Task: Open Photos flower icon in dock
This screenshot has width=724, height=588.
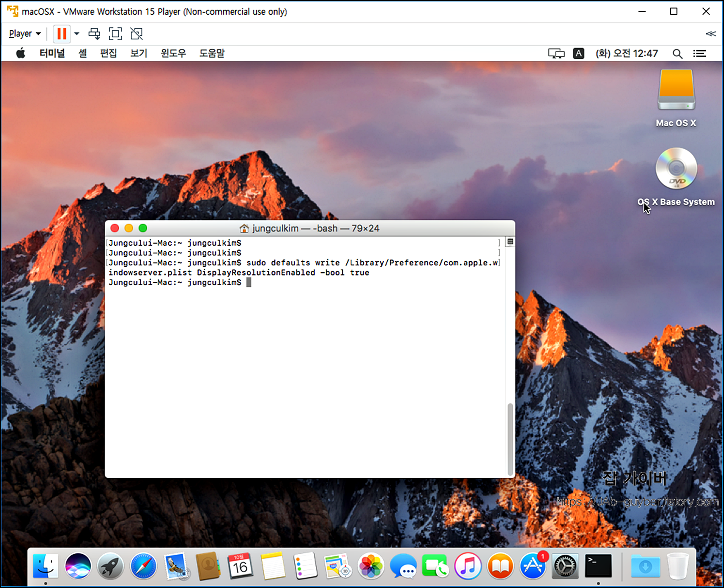Action: tap(370, 566)
